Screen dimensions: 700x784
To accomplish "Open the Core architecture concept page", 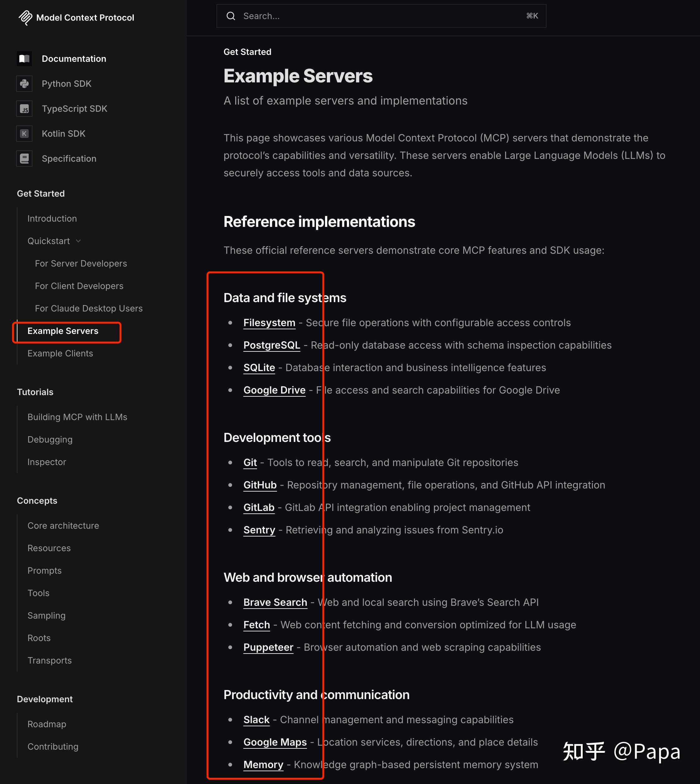I will pyautogui.click(x=63, y=526).
